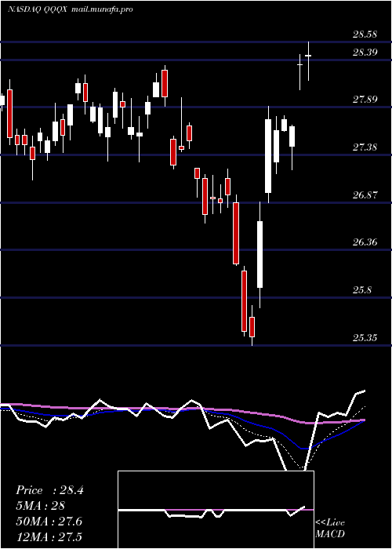Click the 27.89 price level label
Viewport: 392px width, 549px height.
tap(365, 100)
